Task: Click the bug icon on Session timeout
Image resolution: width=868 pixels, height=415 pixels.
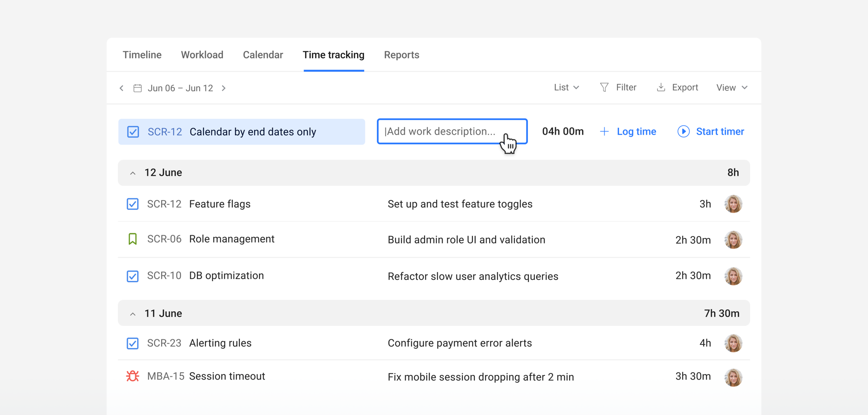Action: point(132,376)
